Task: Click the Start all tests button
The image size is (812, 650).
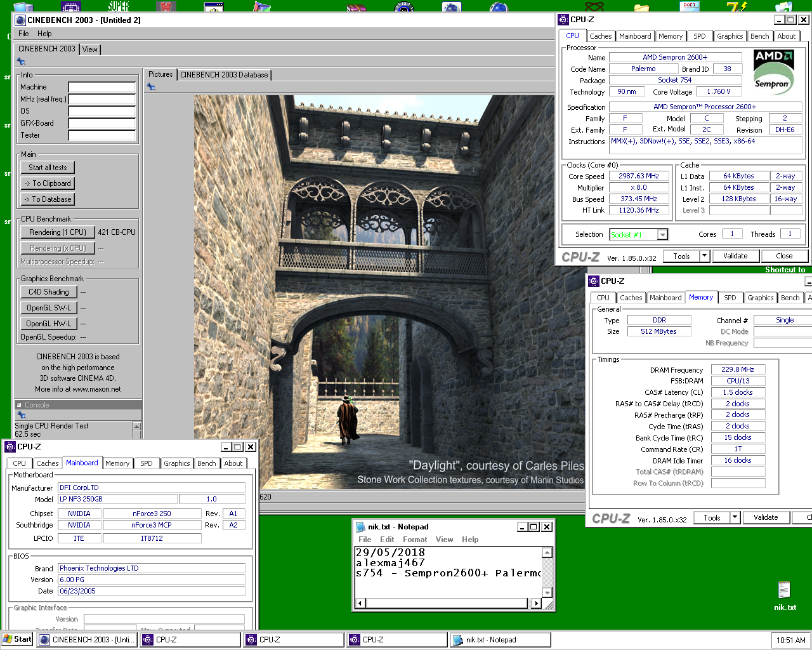Action: point(48,168)
